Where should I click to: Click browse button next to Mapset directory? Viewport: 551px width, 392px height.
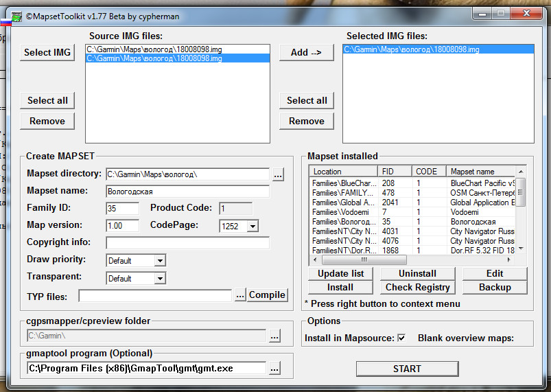pyautogui.click(x=278, y=174)
